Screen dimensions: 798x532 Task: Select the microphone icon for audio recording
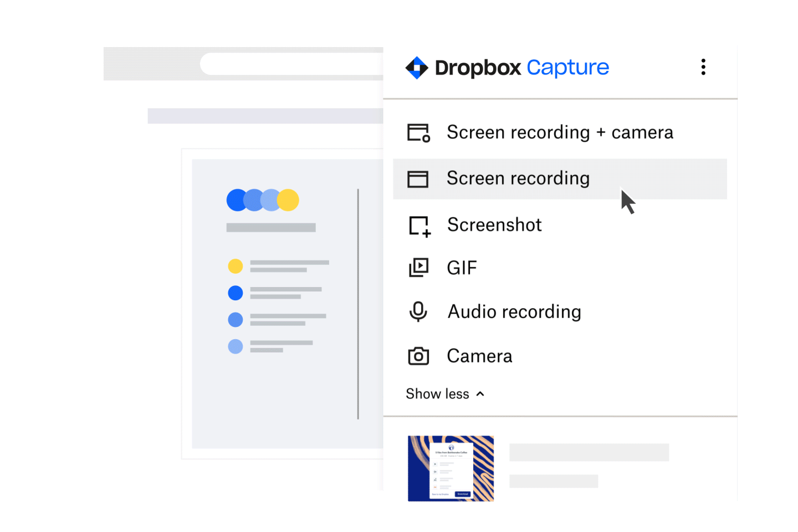(x=419, y=311)
